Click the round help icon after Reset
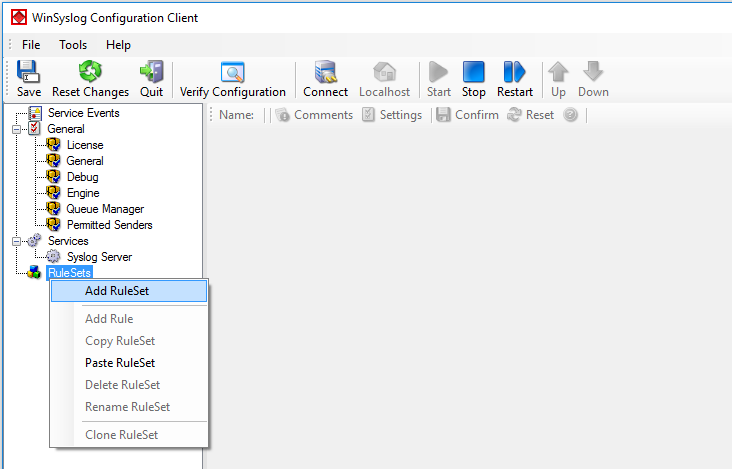The image size is (732, 469). 570,115
